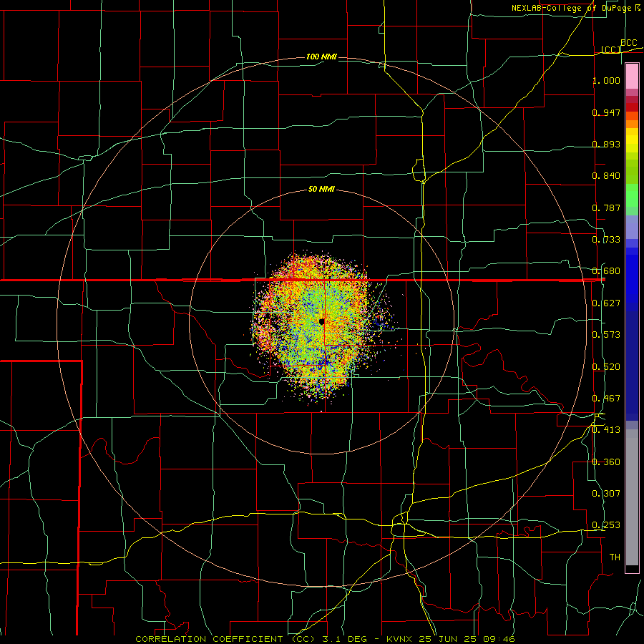Click the 0.680 scale value
This screenshot has height=644, width=644.
coord(606,271)
